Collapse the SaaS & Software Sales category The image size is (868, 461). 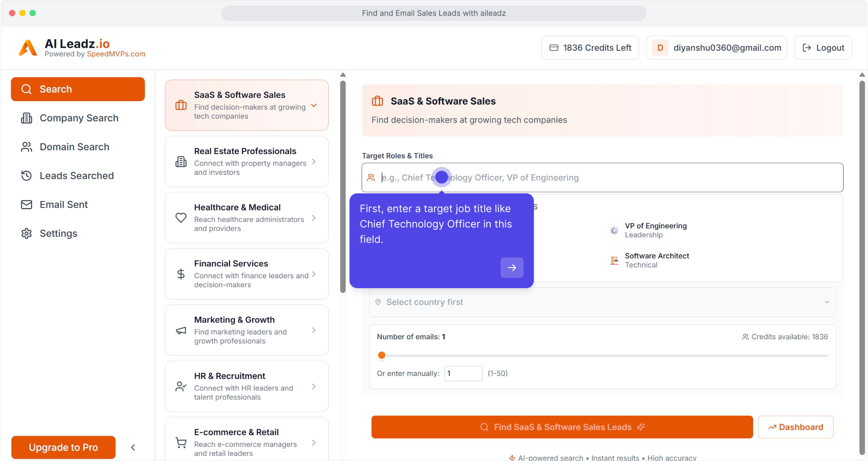314,105
